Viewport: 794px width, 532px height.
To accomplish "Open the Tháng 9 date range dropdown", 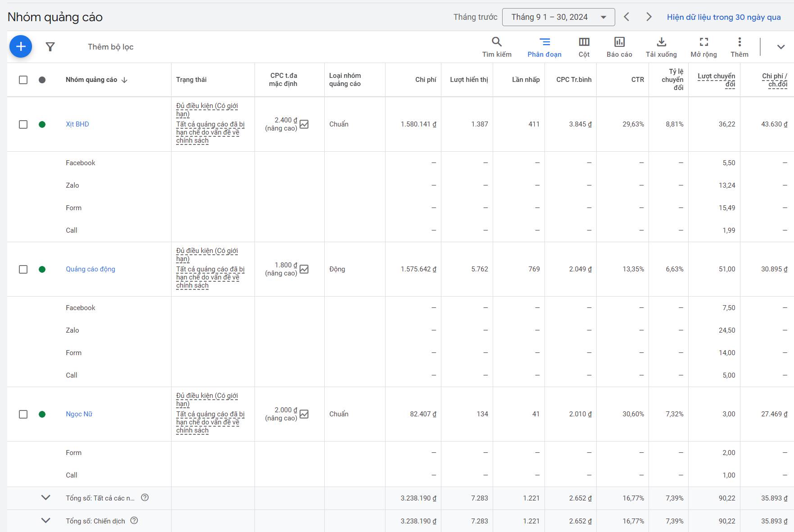I will (558, 17).
